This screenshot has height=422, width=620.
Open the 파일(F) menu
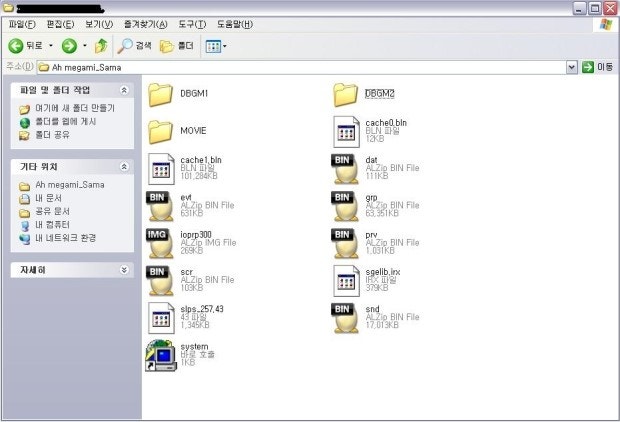click(23, 23)
